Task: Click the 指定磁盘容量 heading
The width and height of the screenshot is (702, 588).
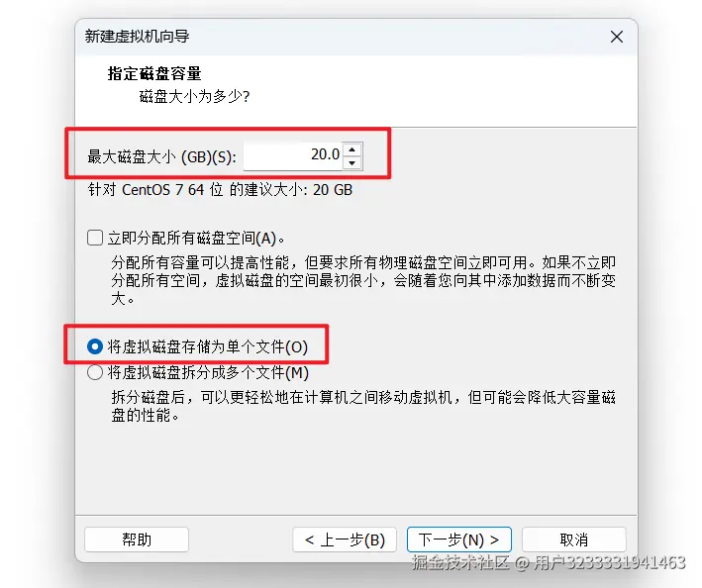Action: click(x=154, y=73)
